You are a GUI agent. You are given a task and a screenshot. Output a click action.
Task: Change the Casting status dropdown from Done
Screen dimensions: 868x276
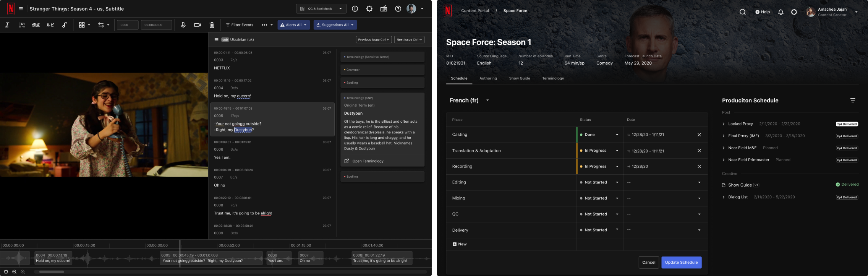point(599,135)
